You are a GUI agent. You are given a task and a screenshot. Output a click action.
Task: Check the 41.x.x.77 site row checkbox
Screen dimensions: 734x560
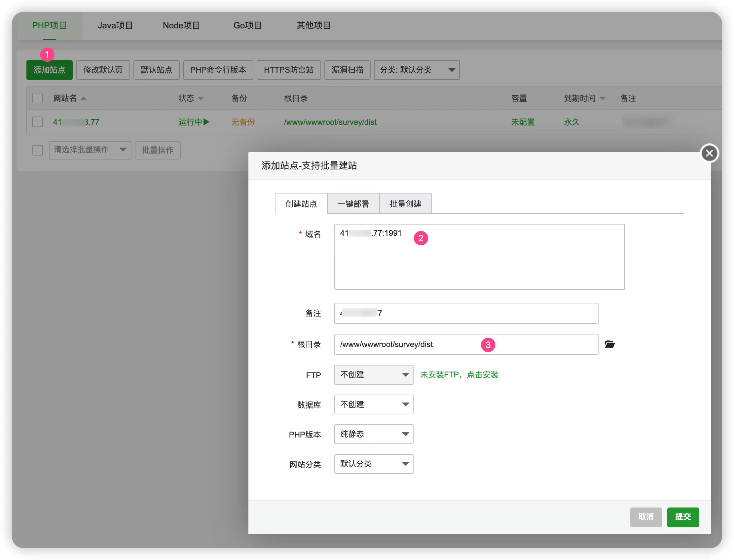coord(37,122)
